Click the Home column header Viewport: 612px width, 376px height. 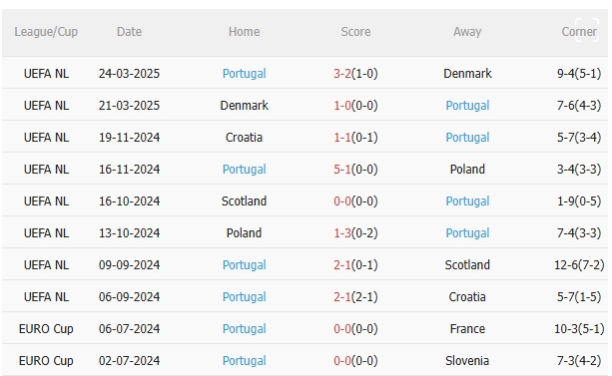tap(244, 32)
